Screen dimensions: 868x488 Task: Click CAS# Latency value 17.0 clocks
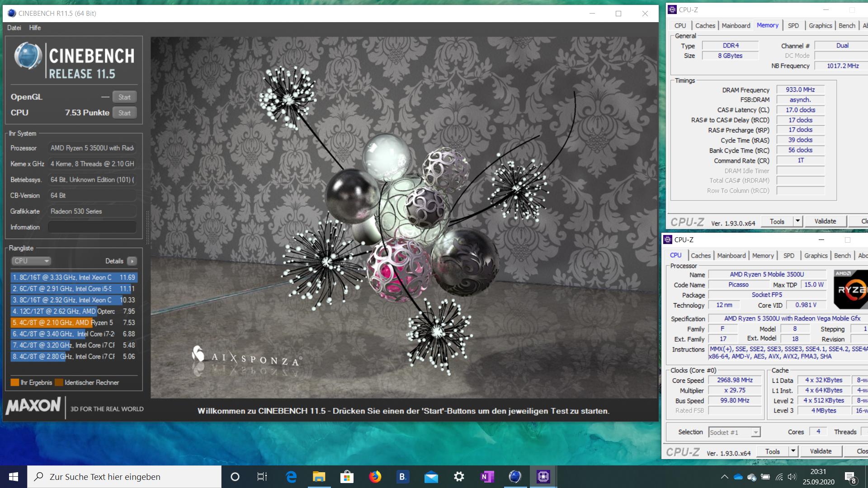(x=800, y=110)
